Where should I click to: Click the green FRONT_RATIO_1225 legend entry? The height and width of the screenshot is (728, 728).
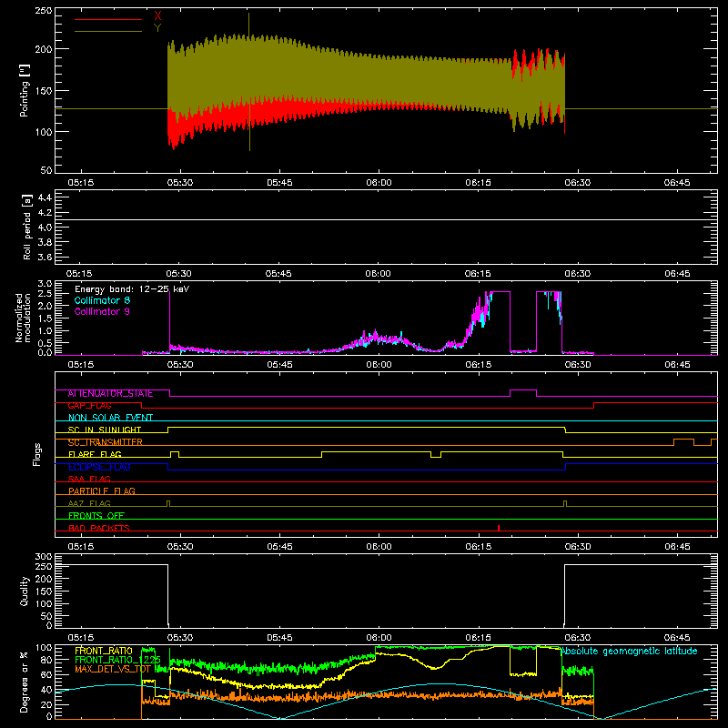(x=117, y=660)
